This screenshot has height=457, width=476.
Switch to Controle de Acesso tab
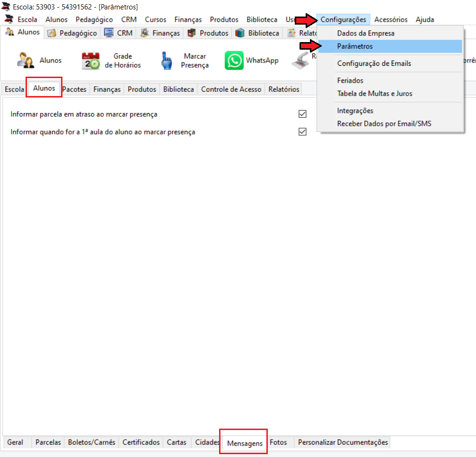[x=231, y=89]
